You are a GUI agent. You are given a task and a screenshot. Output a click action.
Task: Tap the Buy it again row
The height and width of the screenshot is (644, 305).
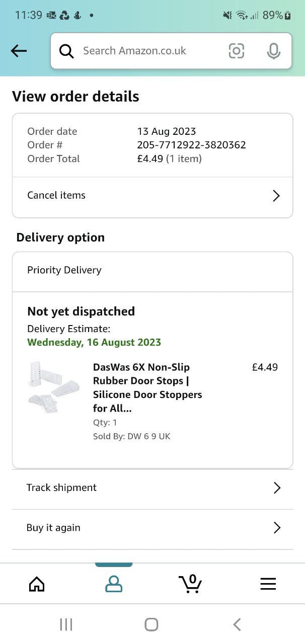click(53, 528)
